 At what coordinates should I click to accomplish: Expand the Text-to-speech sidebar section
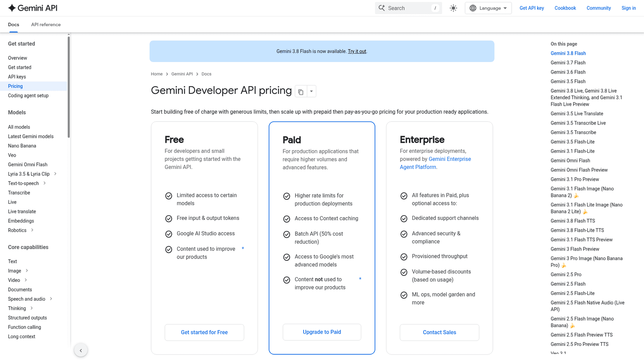click(x=44, y=183)
